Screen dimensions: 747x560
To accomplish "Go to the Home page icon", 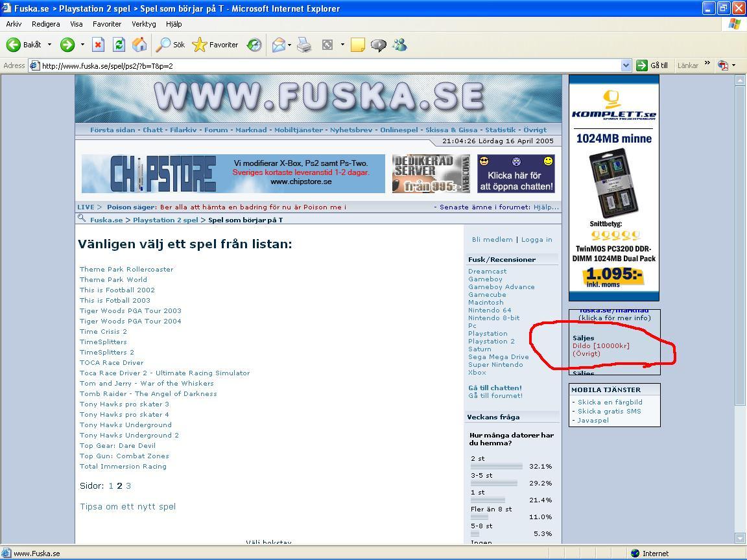I will tap(139, 45).
